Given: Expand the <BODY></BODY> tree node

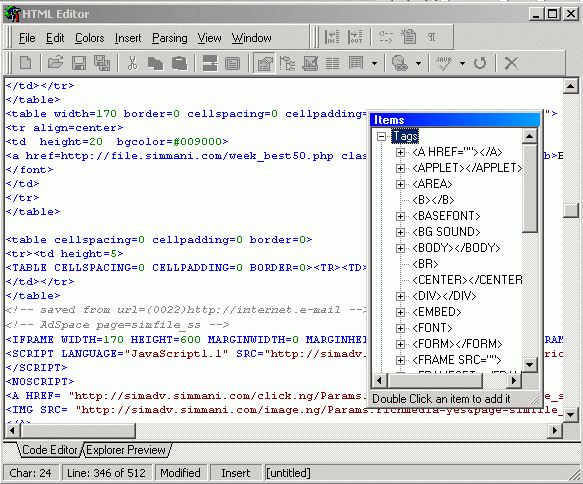Looking at the screenshot, I should pos(400,248).
